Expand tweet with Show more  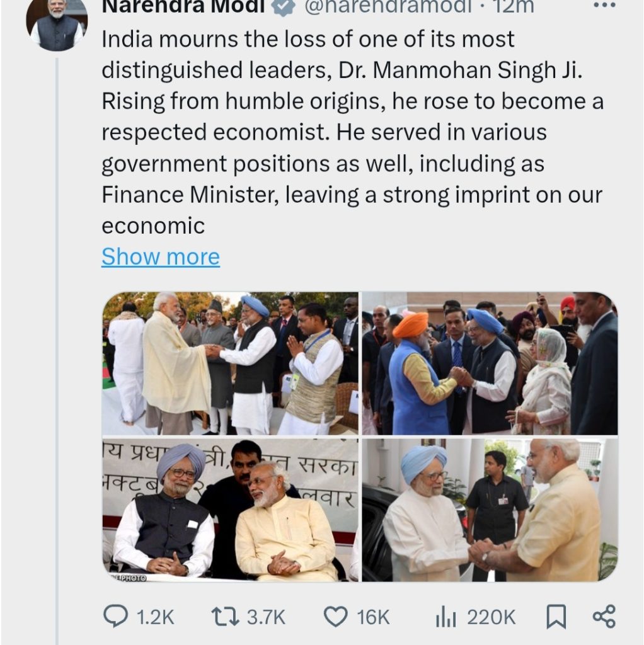click(161, 257)
